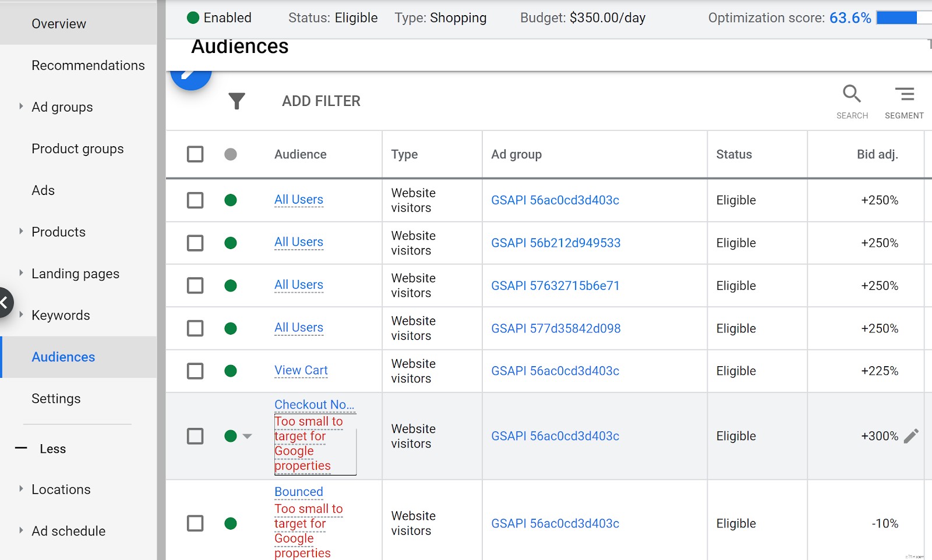Open the filter funnel icon
Screen dimensions: 932x560
pos(236,101)
